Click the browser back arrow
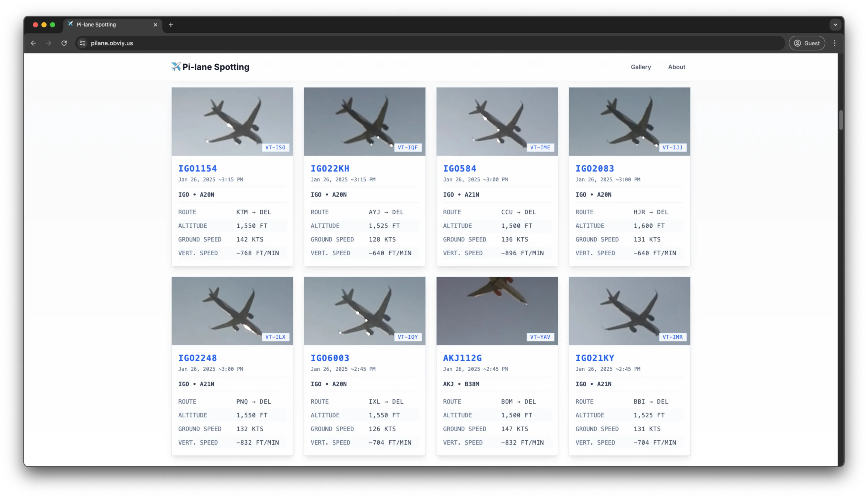The height and width of the screenshot is (498, 868). 33,43
